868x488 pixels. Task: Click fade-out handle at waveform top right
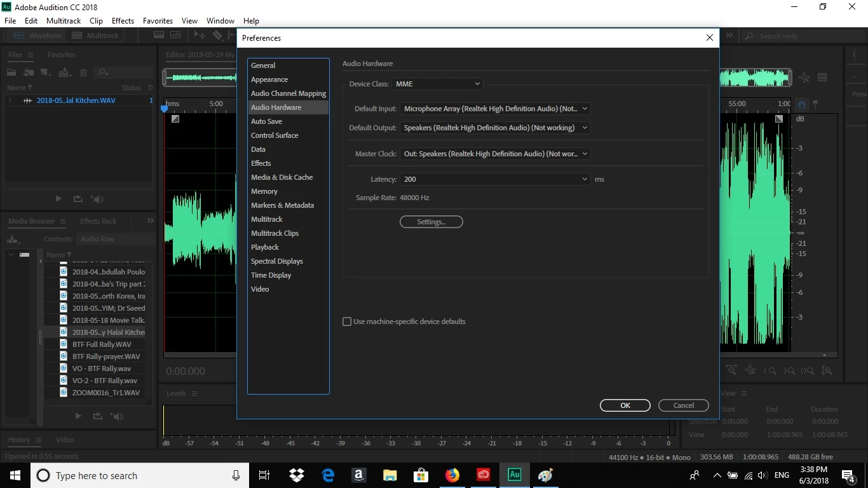(779, 119)
